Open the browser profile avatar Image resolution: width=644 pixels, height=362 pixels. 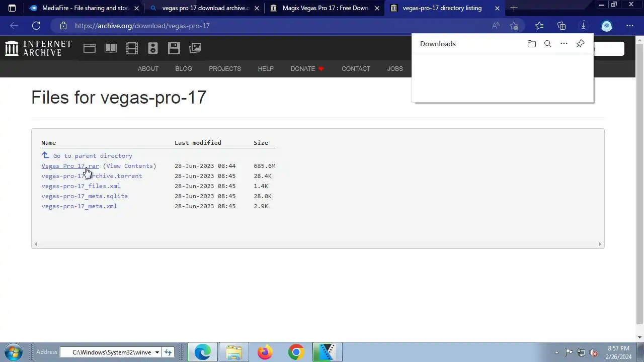[607, 26]
